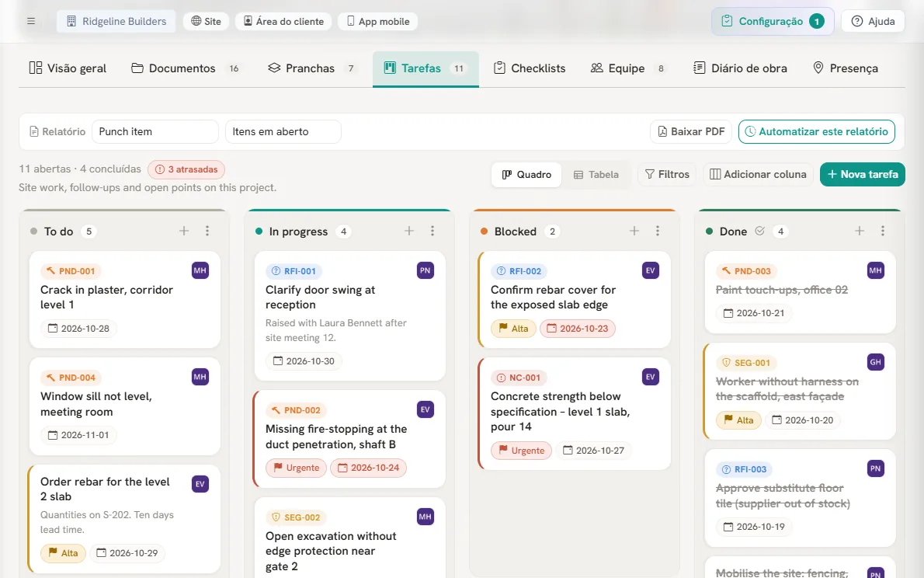Add a task to the Done column
This screenshot has width=924, height=578.
pos(860,232)
